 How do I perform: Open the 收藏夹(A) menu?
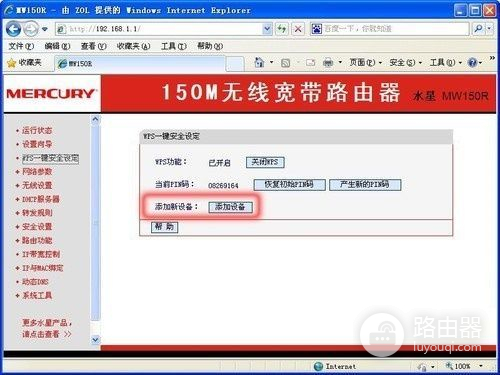pos(134,46)
